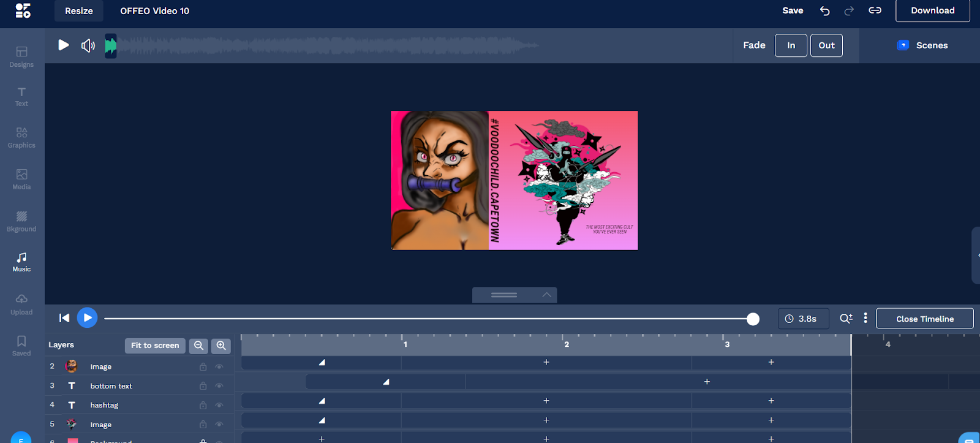980x443 pixels.
Task: Select the woman illustration on canvas
Action: [440, 180]
